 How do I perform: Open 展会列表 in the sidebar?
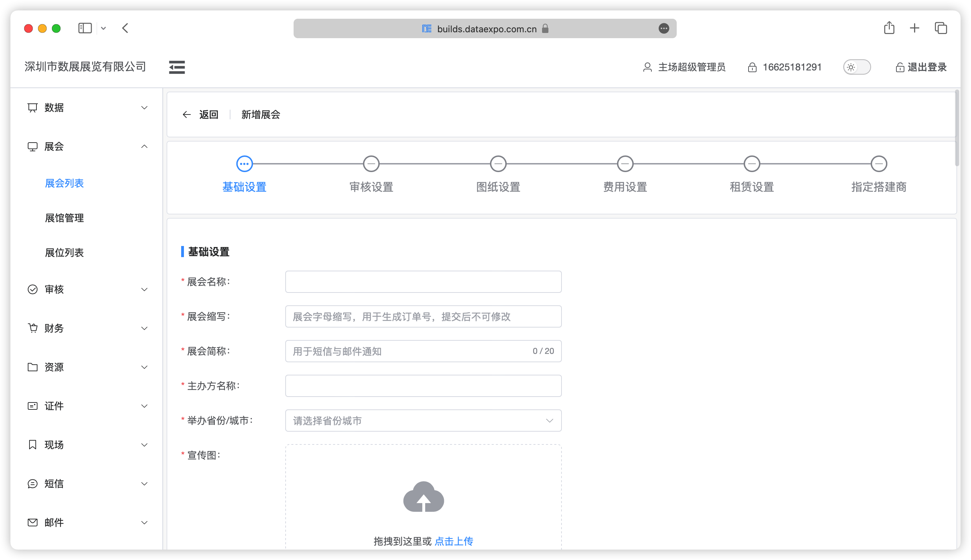pos(64,184)
